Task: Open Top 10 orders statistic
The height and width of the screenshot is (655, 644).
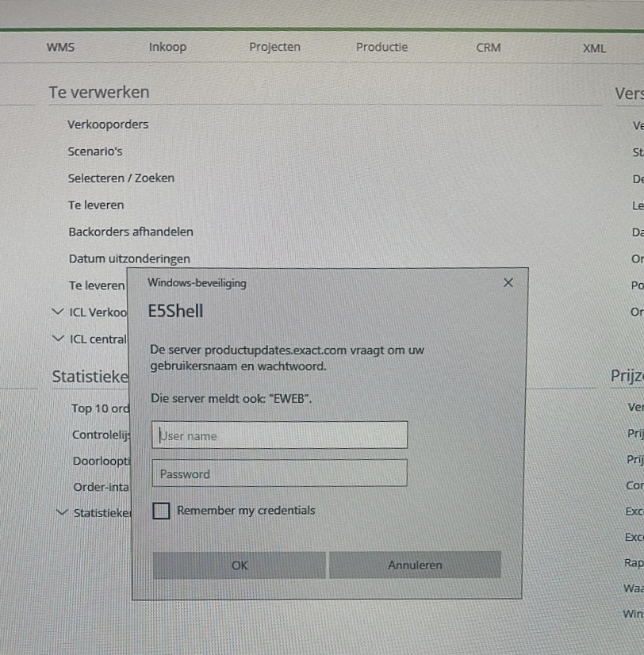Action: point(100,408)
